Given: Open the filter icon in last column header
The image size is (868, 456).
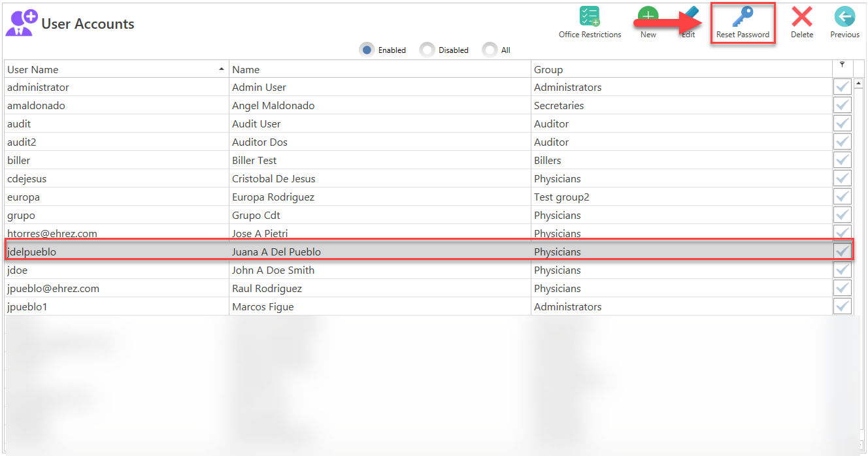Looking at the screenshot, I should point(842,64).
